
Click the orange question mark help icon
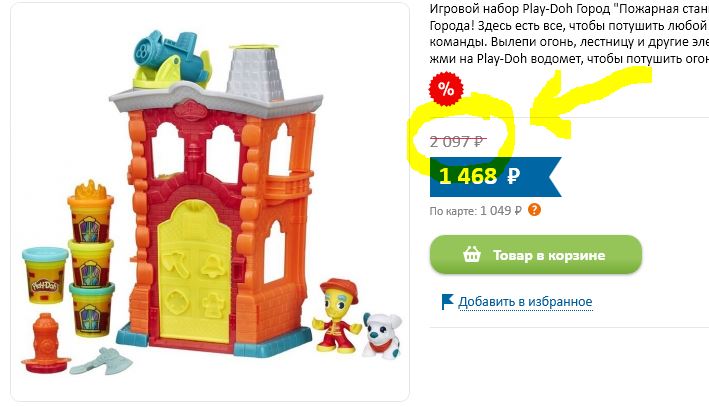click(534, 210)
